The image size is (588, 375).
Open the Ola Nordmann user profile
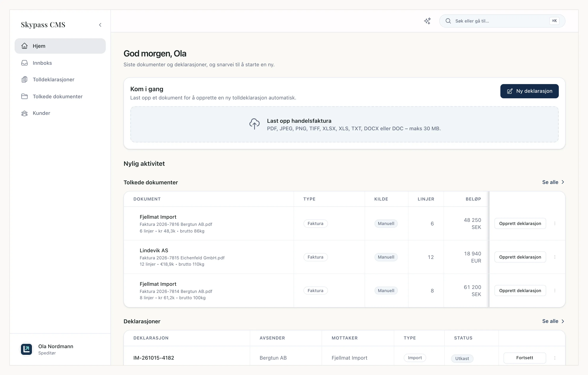[x=60, y=349]
